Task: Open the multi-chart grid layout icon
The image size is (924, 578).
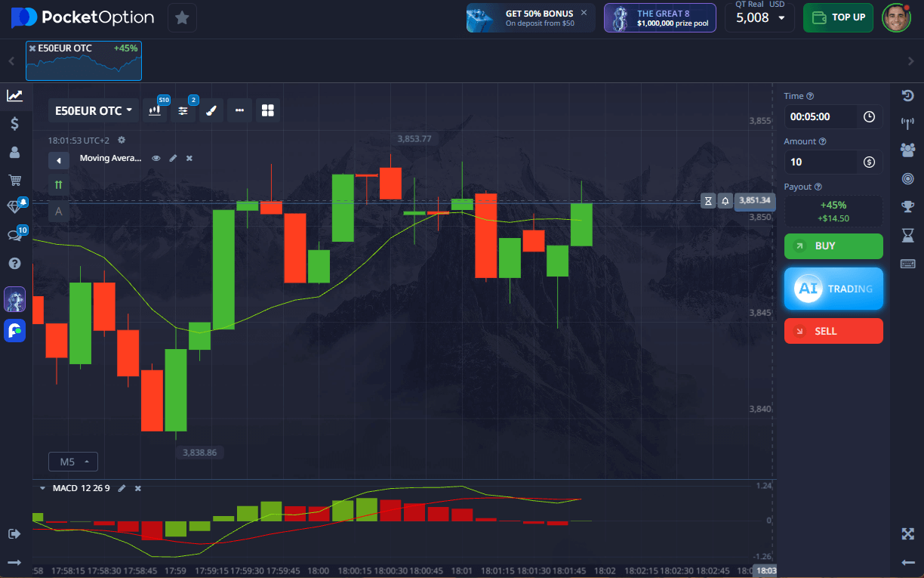Action: tap(267, 110)
